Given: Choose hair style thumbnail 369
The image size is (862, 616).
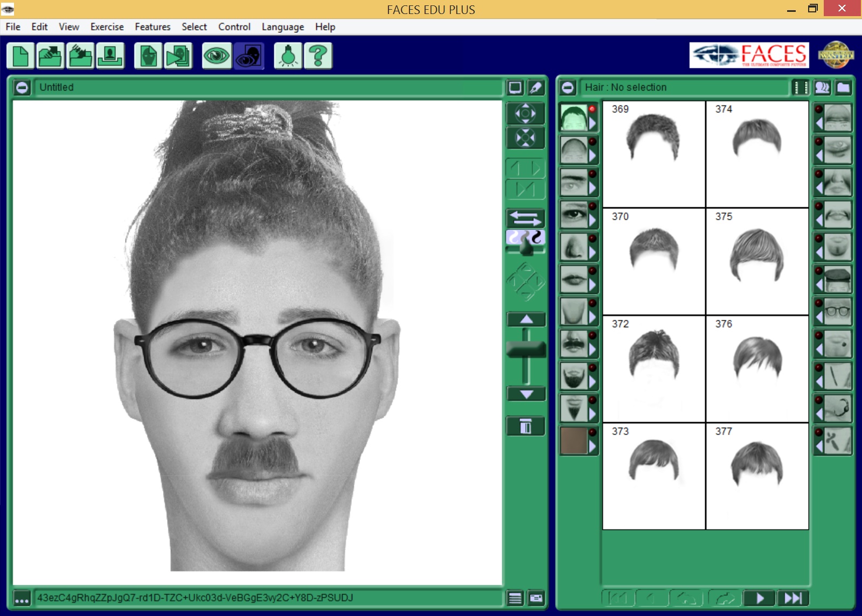Looking at the screenshot, I should [x=654, y=154].
